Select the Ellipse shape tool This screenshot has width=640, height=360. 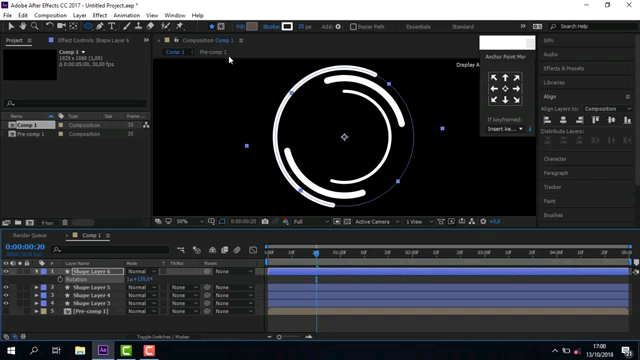pyautogui.click(x=88, y=26)
